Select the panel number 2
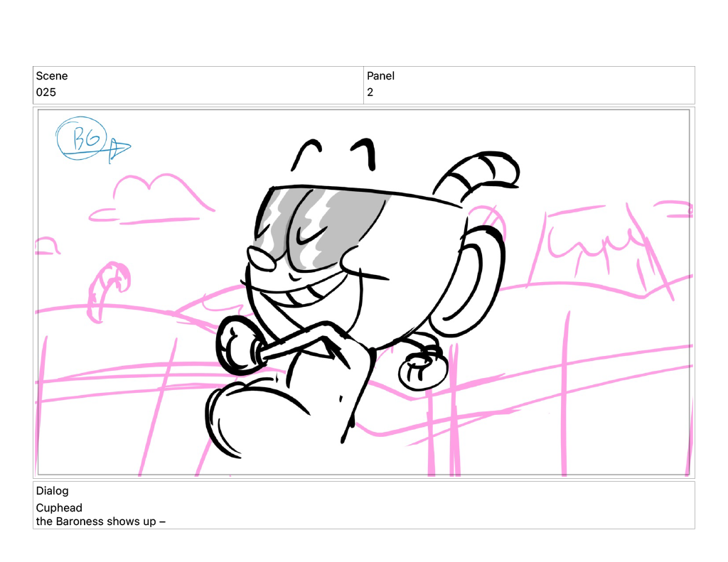This screenshot has height=562, width=728. click(x=370, y=92)
